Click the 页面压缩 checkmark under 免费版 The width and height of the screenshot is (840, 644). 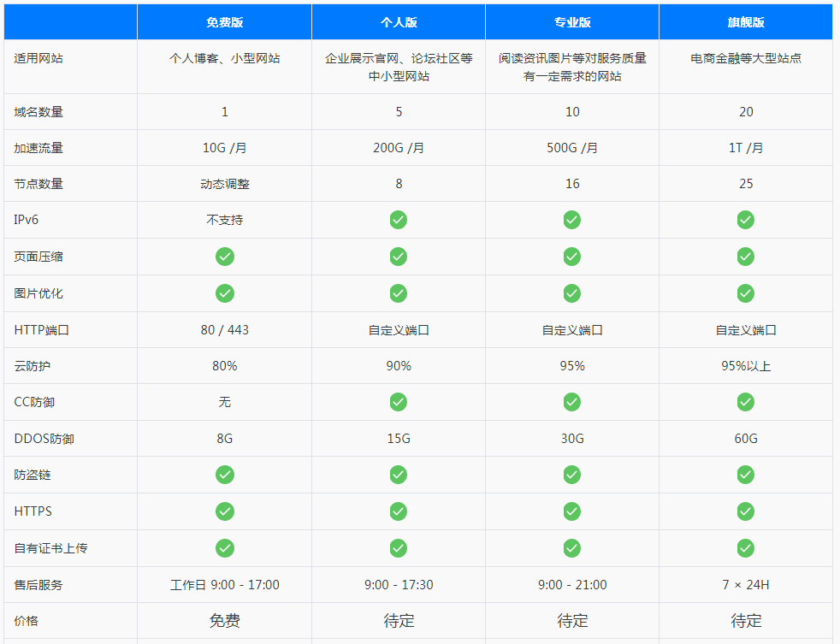coord(224,257)
